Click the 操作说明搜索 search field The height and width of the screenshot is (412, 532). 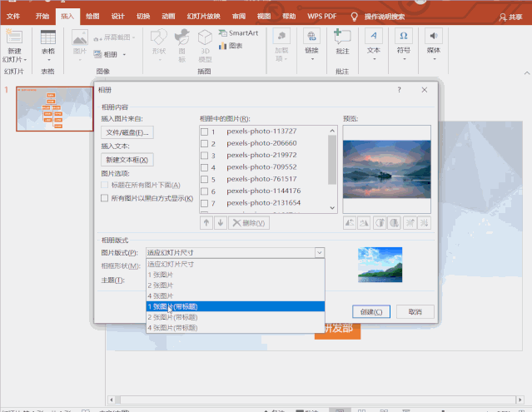pyautogui.click(x=384, y=17)
